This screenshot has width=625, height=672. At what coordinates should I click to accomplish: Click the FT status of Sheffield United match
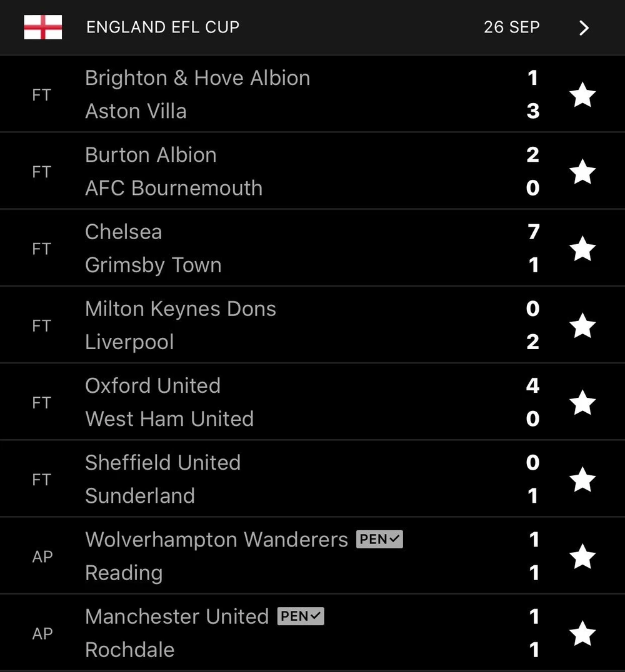41,480
